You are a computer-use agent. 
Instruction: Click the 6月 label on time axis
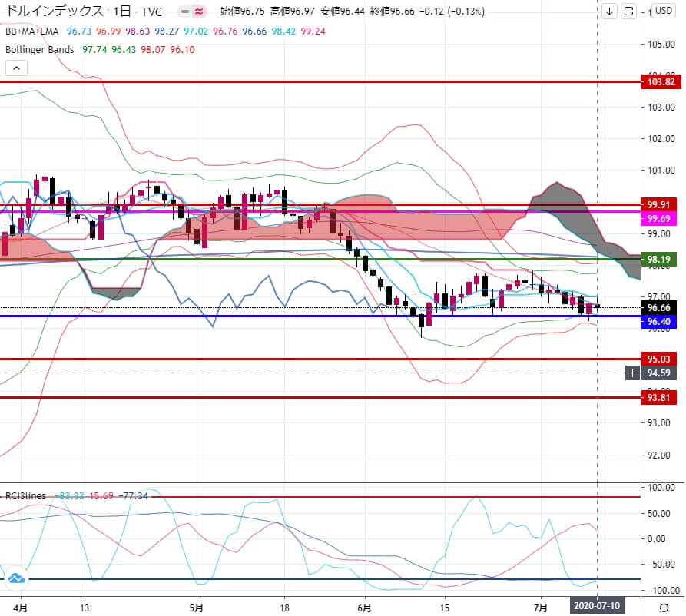[364, 608]
